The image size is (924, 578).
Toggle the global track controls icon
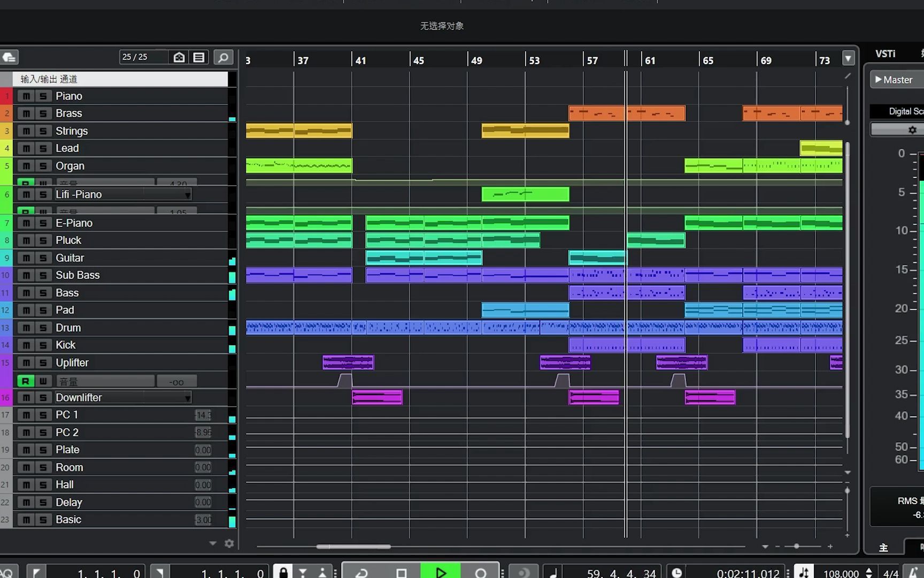pos(9,57)
